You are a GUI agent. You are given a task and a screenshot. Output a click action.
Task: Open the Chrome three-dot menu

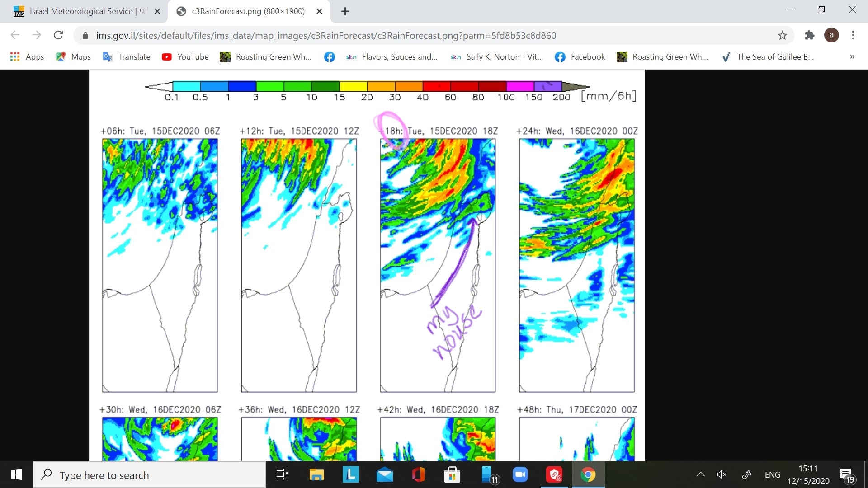853,35
